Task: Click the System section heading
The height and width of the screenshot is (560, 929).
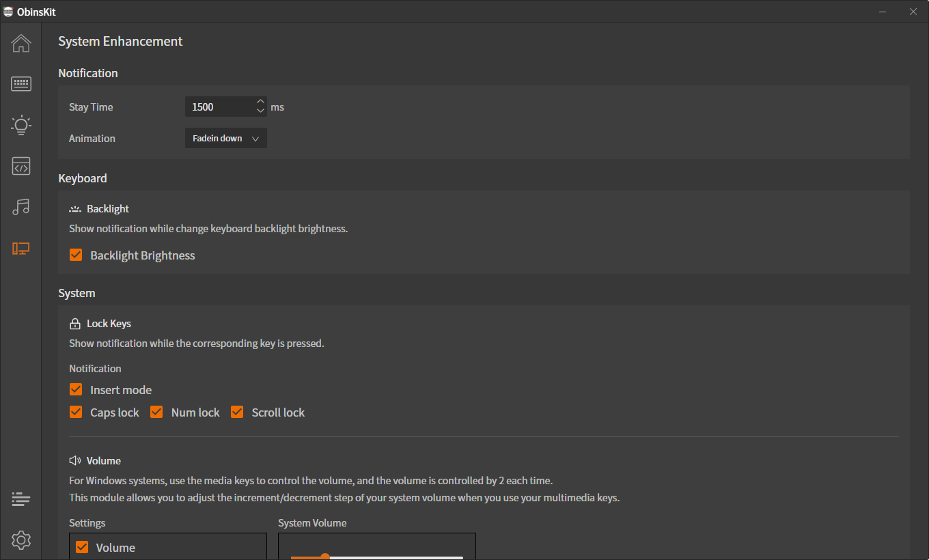Action: pos(77,293)
